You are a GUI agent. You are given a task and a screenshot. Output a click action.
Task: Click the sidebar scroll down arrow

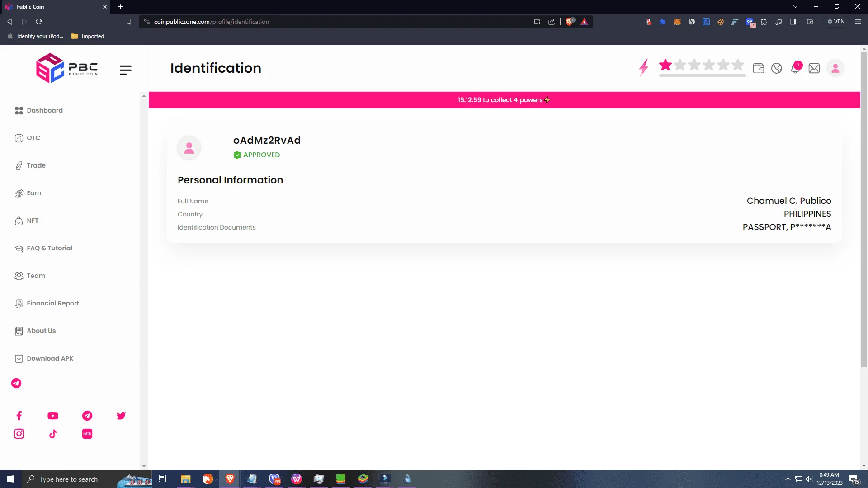pos(144,466)
